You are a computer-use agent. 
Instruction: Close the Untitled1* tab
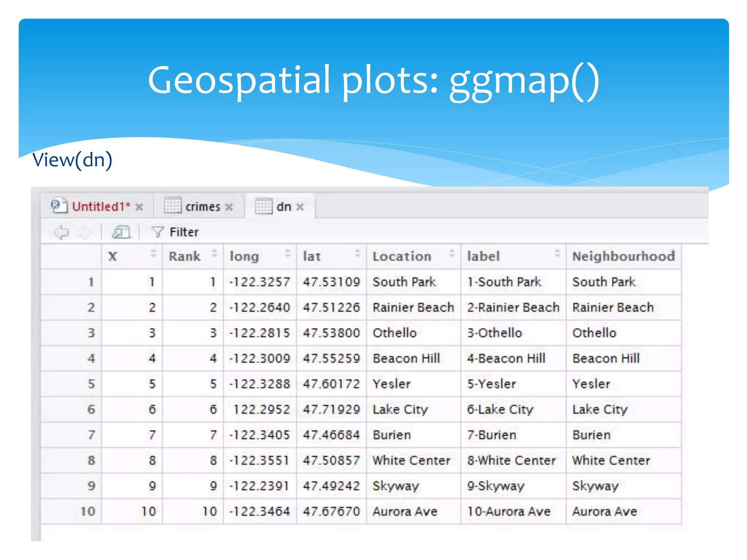[x=139, y=207]
